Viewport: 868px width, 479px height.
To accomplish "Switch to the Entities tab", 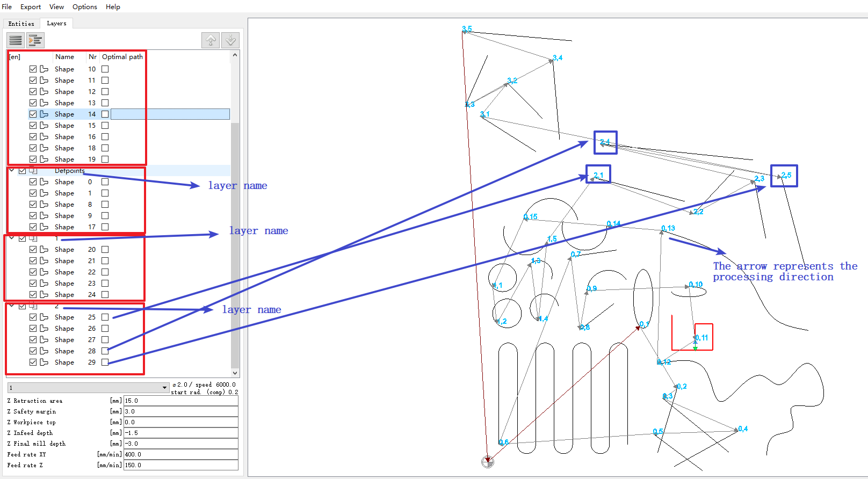I will tap(21, 24).
